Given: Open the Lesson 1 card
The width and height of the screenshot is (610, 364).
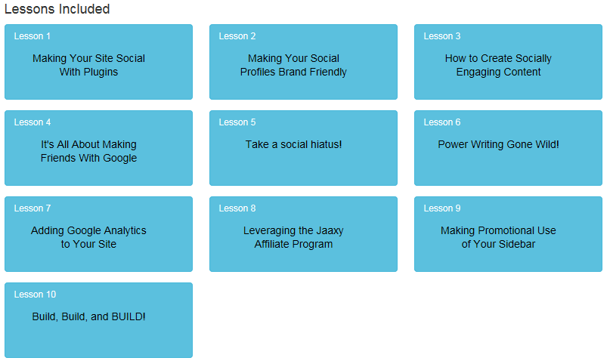Looking at the screenshot, I should 98,62.
